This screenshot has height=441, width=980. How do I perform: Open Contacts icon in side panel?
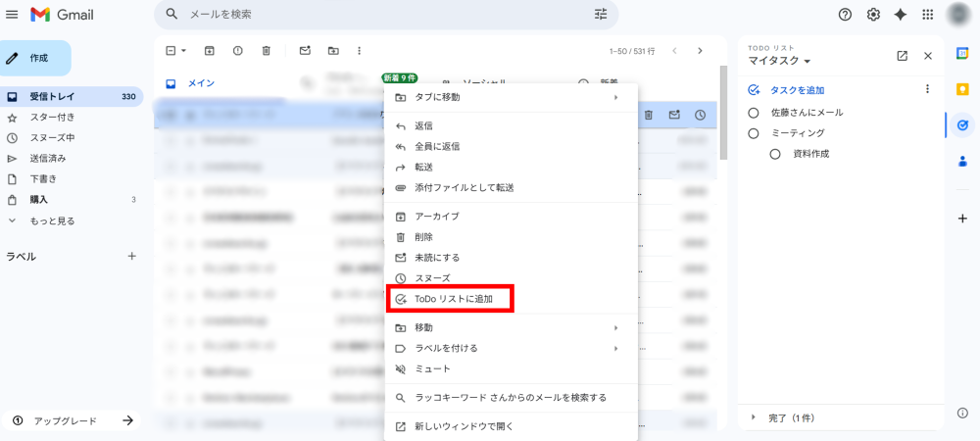tap(962, 162)
